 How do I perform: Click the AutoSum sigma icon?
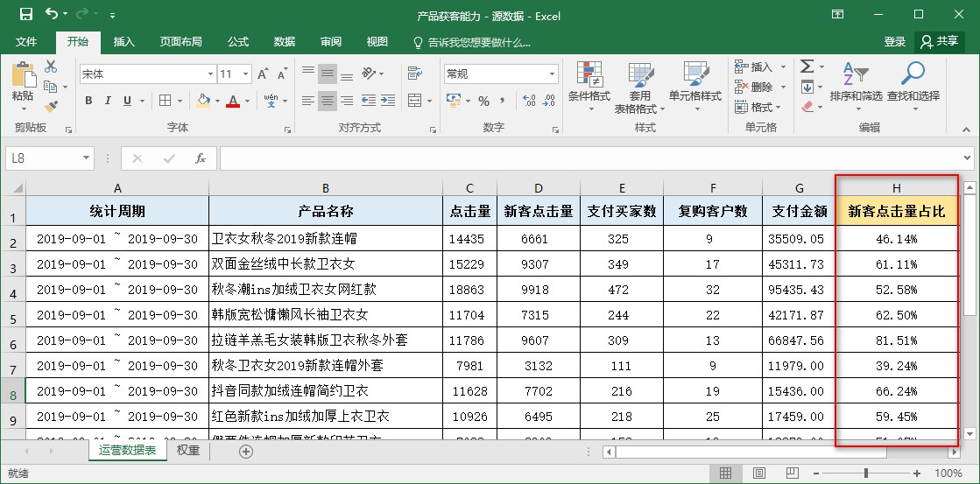[807, 67]
